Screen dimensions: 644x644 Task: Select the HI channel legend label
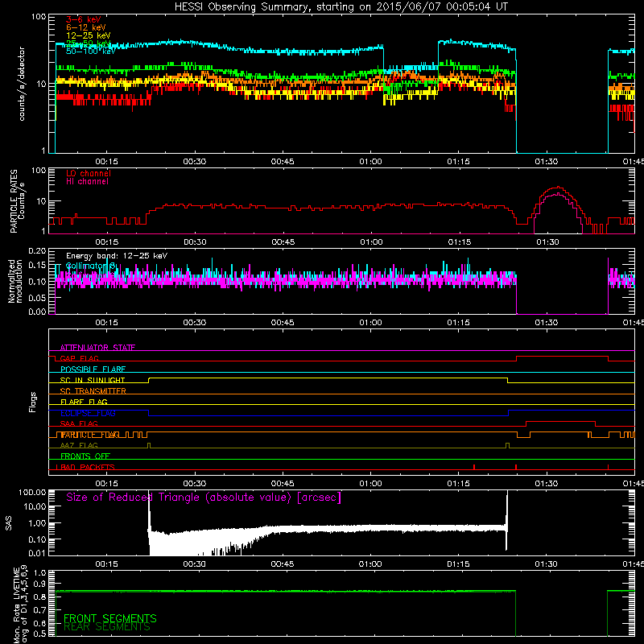coord(87,182)
